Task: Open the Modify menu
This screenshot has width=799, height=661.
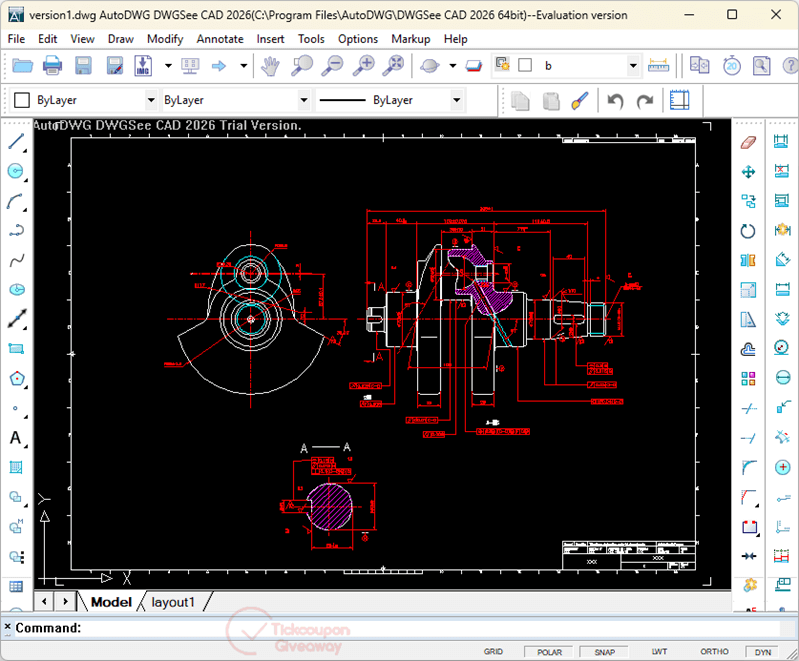Action: [165, 39]
